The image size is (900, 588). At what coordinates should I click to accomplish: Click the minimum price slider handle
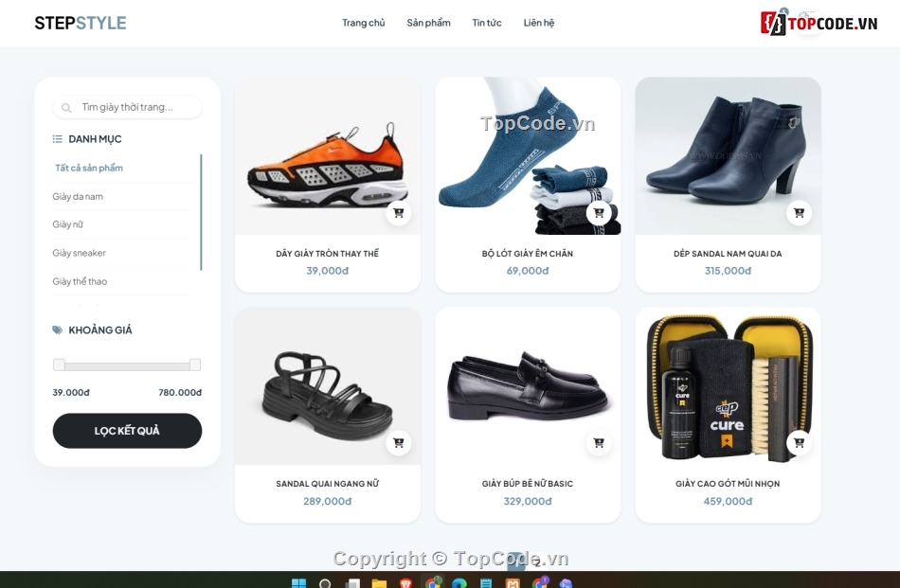tap(59, 365)
